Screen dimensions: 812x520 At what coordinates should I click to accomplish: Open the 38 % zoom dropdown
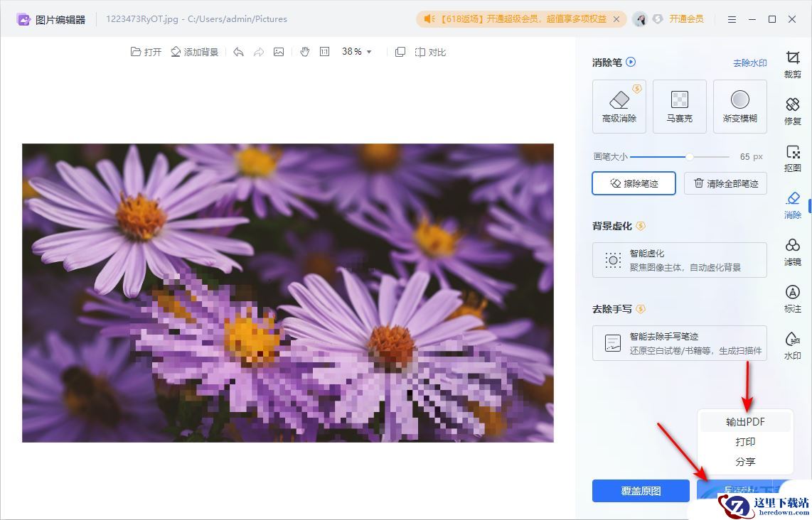click(x=357, y=52)
